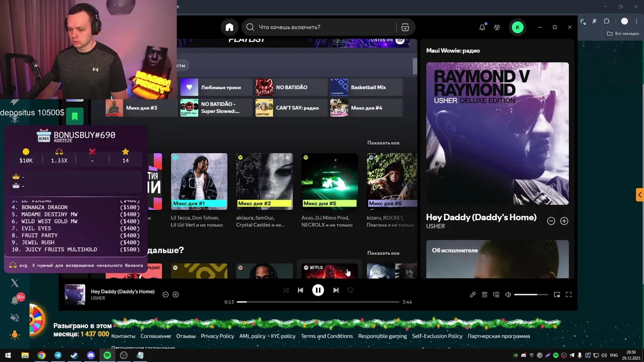Seek in the song progress bar
644x362 pixels.
coord(318,302)
